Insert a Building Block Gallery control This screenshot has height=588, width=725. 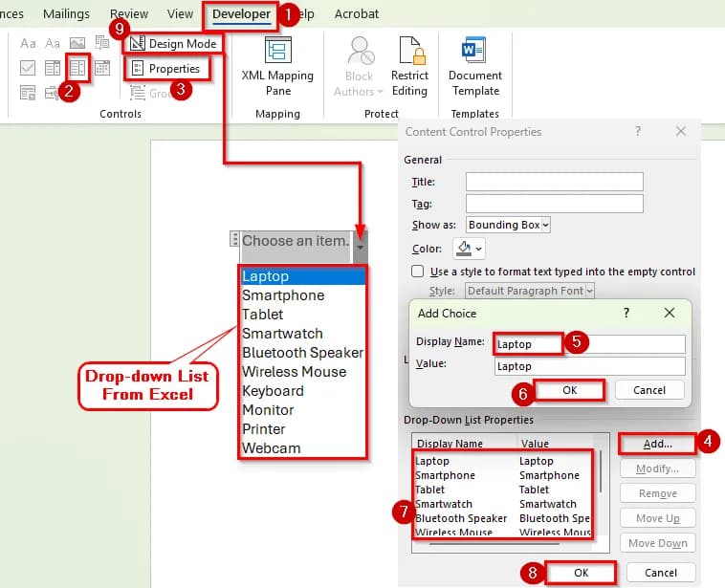[x=101, y=42]
